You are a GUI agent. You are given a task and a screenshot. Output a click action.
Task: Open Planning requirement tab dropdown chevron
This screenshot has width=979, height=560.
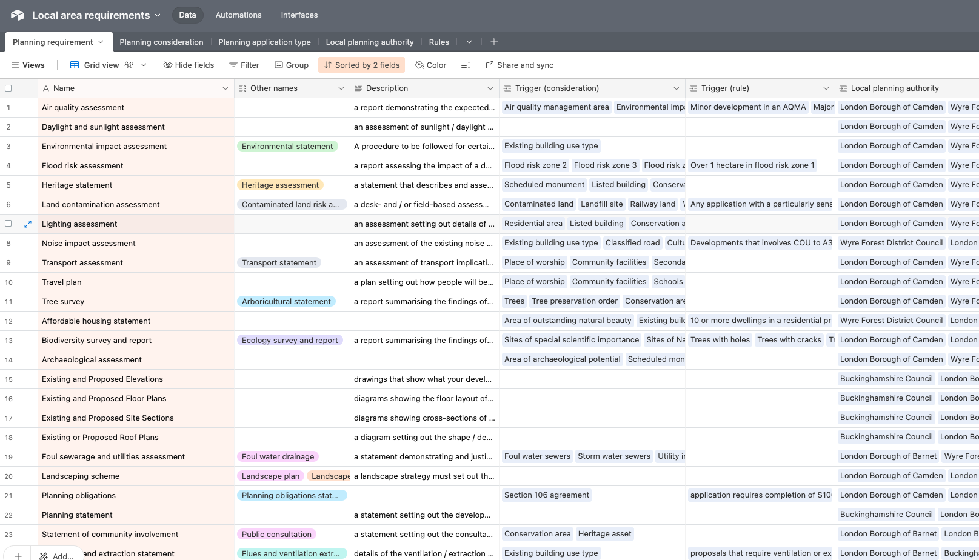101,42
